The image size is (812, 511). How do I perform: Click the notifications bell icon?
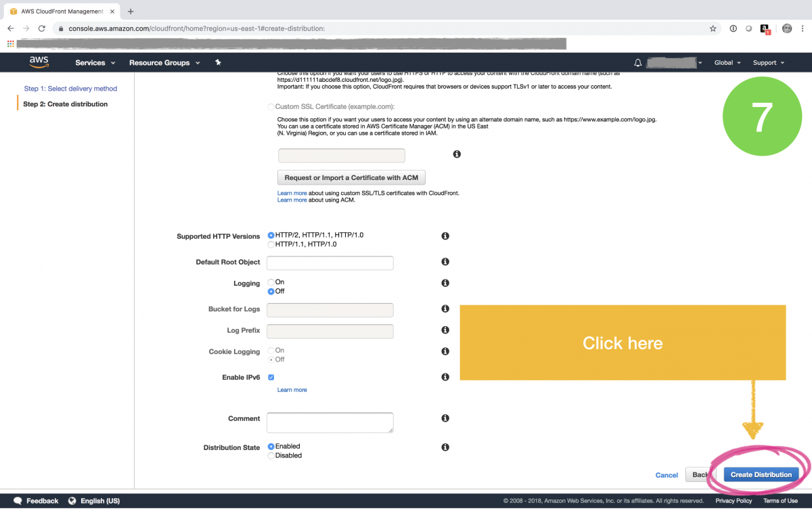[x=637, y=62]
